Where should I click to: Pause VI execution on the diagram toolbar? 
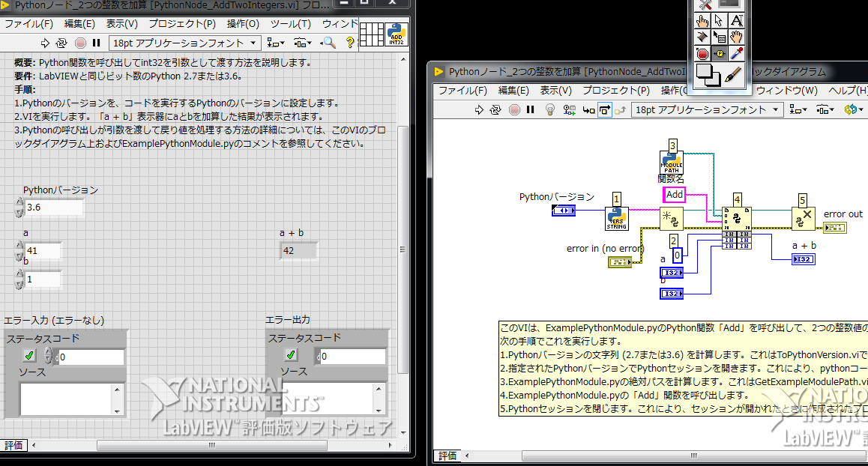point(529,109)
